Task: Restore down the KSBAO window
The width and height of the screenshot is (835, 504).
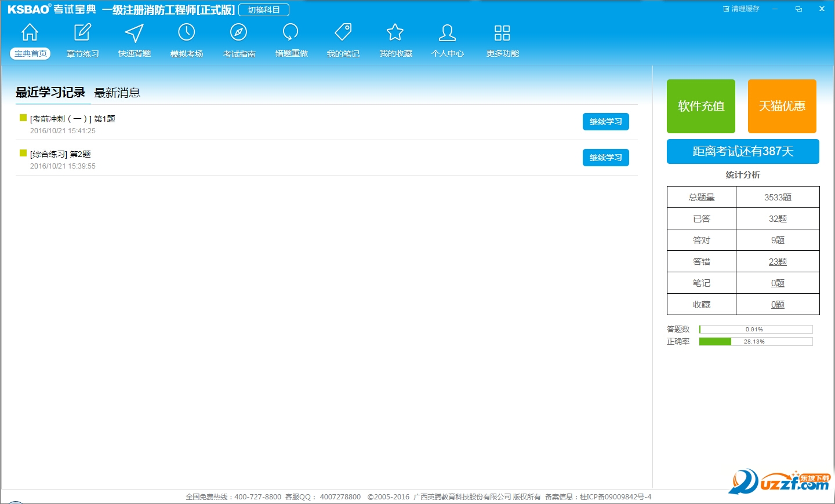Action: 798,9
